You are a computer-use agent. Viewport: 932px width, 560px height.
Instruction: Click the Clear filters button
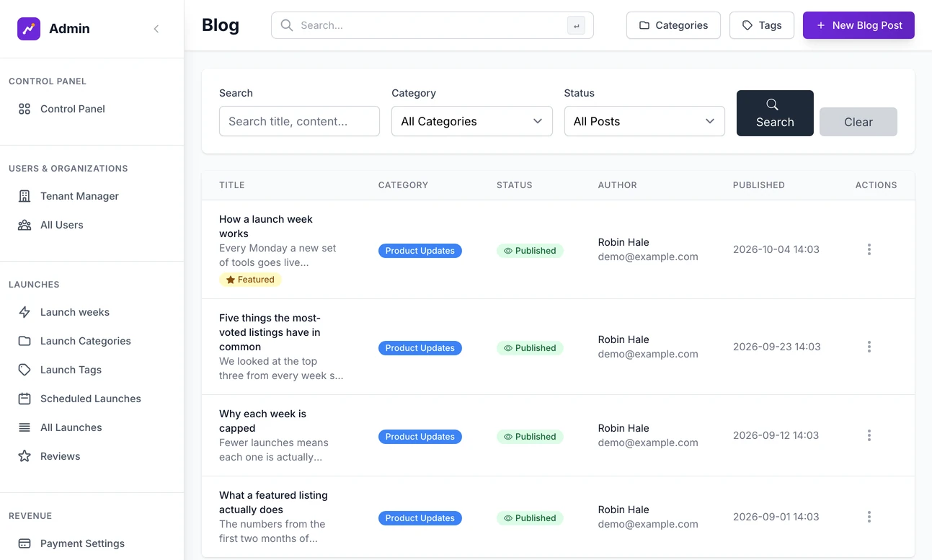click(x=858, y=122)
